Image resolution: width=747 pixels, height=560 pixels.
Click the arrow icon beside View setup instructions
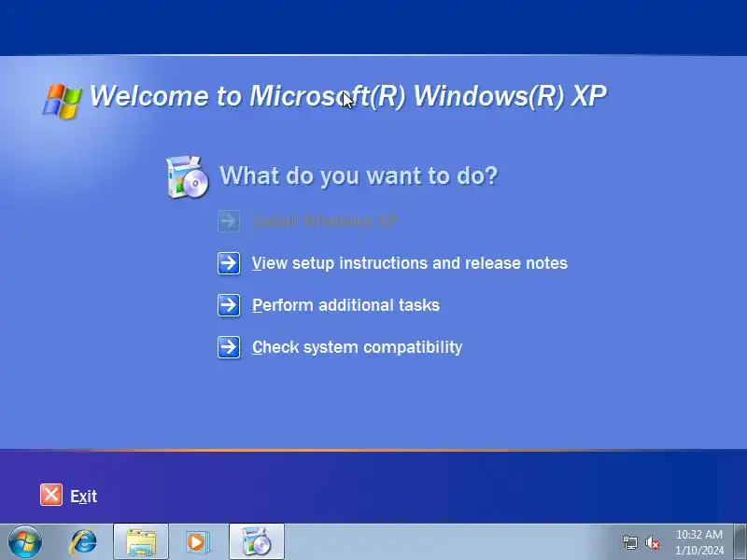[x=229, y=263]
